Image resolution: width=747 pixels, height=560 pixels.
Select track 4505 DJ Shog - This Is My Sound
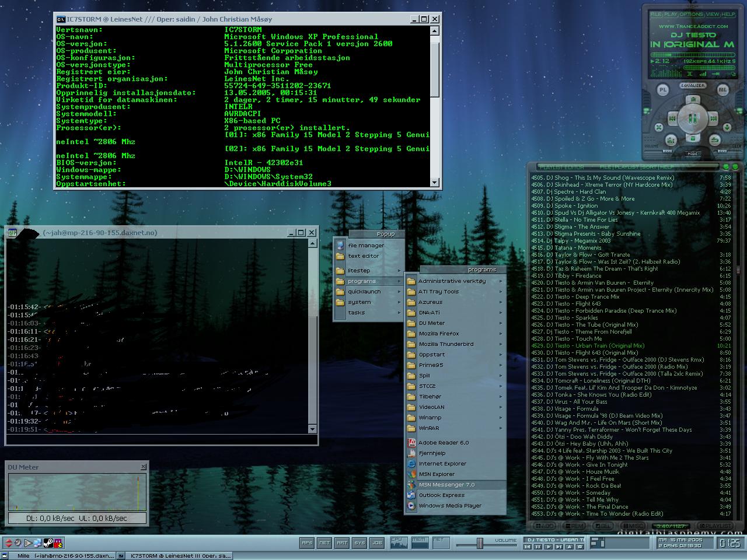pos(631,177)
